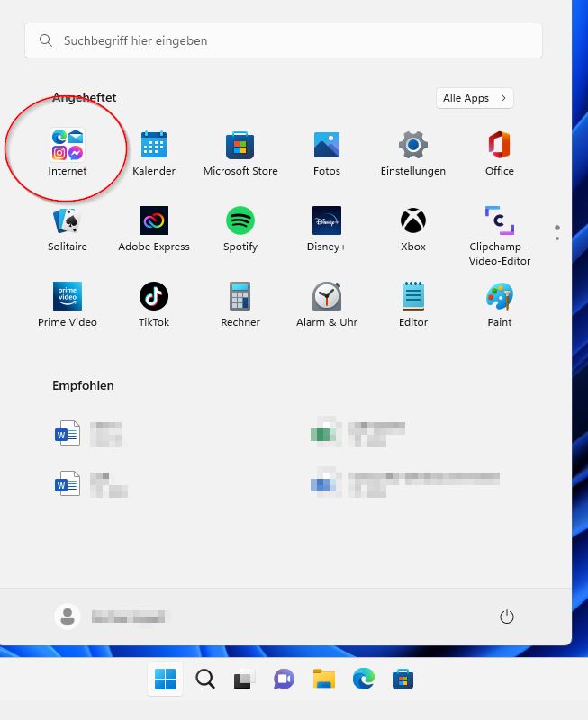Open the Internet app folder
Image resolution: width=588 pixels, height=720 pixels.
pos(67,153)
